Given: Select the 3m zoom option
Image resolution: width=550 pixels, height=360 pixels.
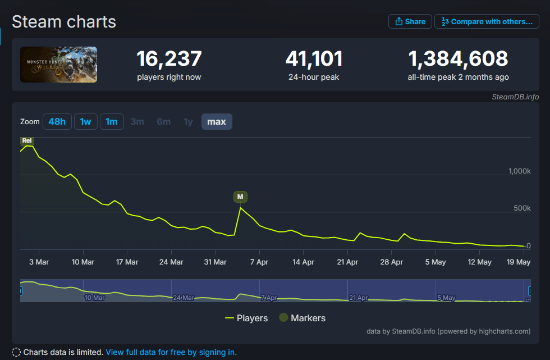Looking at the screenshot, I should coord(137,122).
